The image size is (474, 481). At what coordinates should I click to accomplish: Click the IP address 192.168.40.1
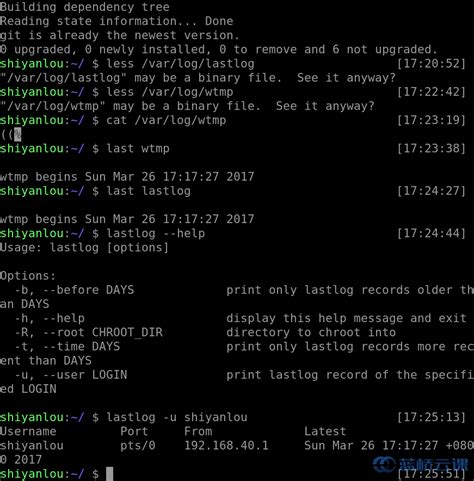click(x=226, y=446)
